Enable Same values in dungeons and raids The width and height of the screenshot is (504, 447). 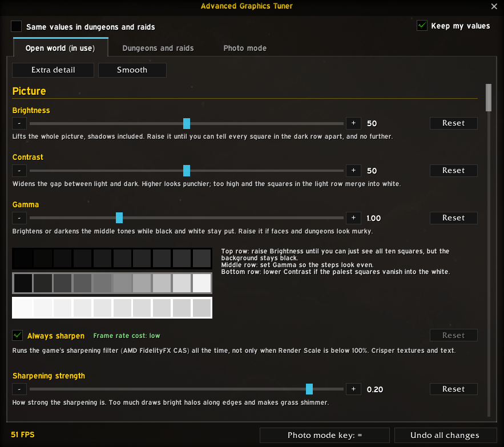pos(17,26)
